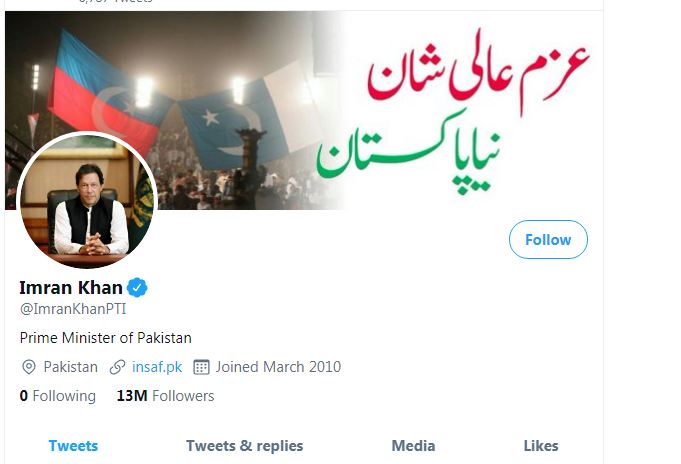View the 0 Following list
Viewport: 681px width, 464px height.
pos(58,396)
